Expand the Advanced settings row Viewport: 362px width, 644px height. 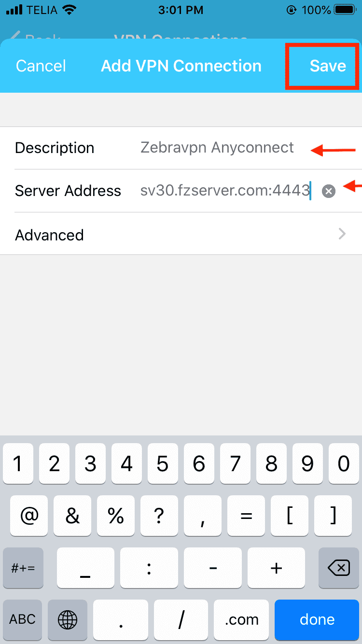tap(181, 234)
